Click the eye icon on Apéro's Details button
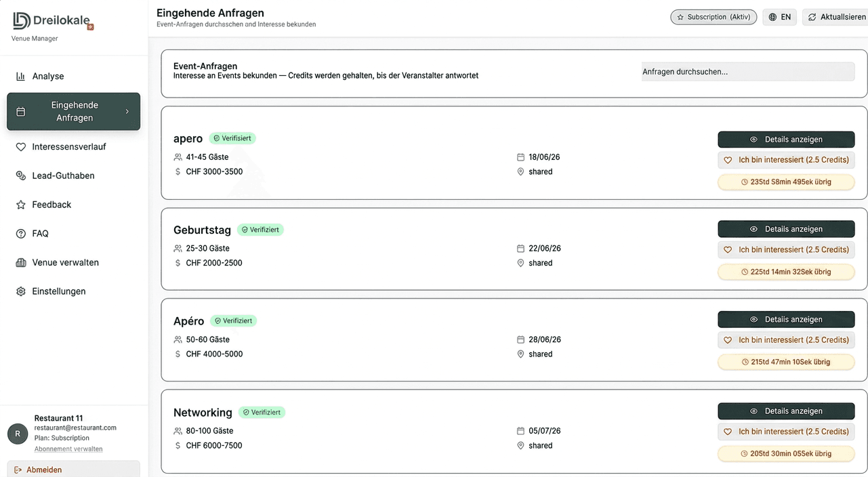This screenshot has width=868, height=477. [753, 319]
